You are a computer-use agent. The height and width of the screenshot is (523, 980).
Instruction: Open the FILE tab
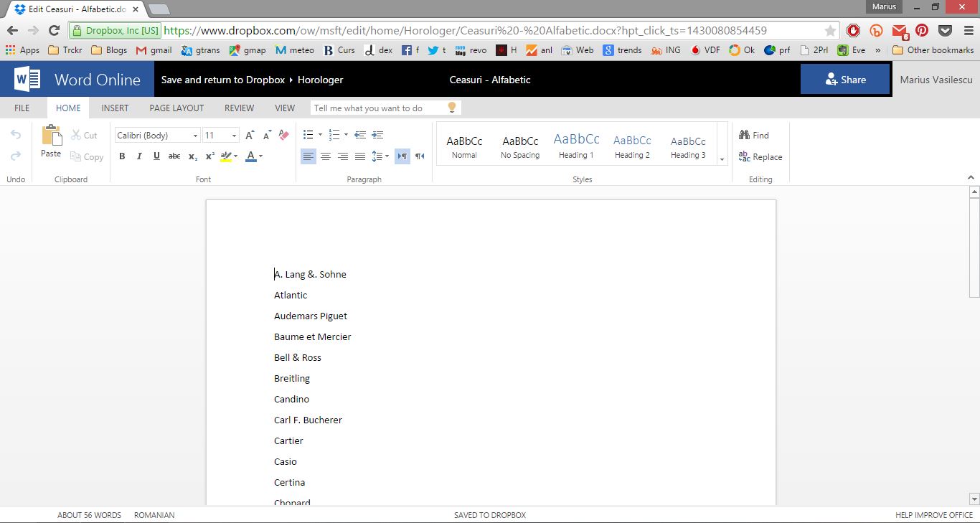pyautogui.click(x=22, y=108)
